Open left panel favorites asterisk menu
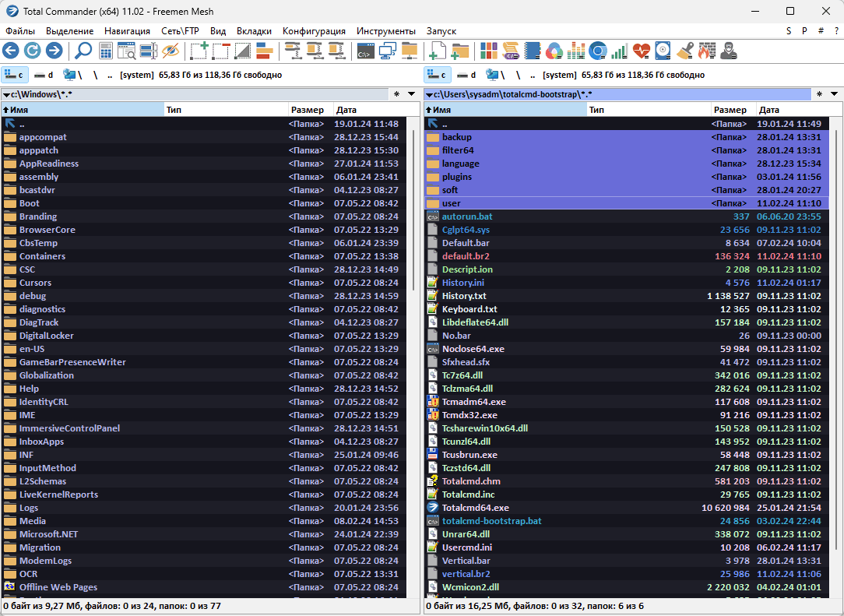The width and height of the screenshot is (844, 616). click(396, 94)
